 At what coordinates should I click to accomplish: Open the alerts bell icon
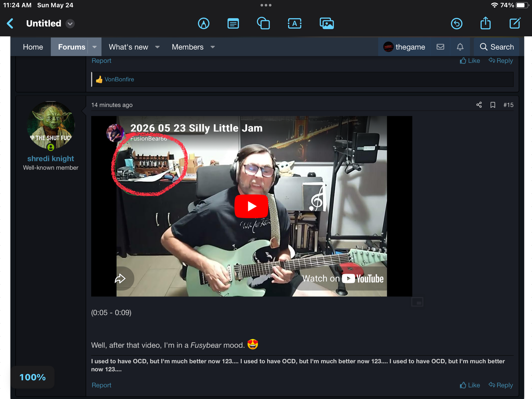pos(460,47)
